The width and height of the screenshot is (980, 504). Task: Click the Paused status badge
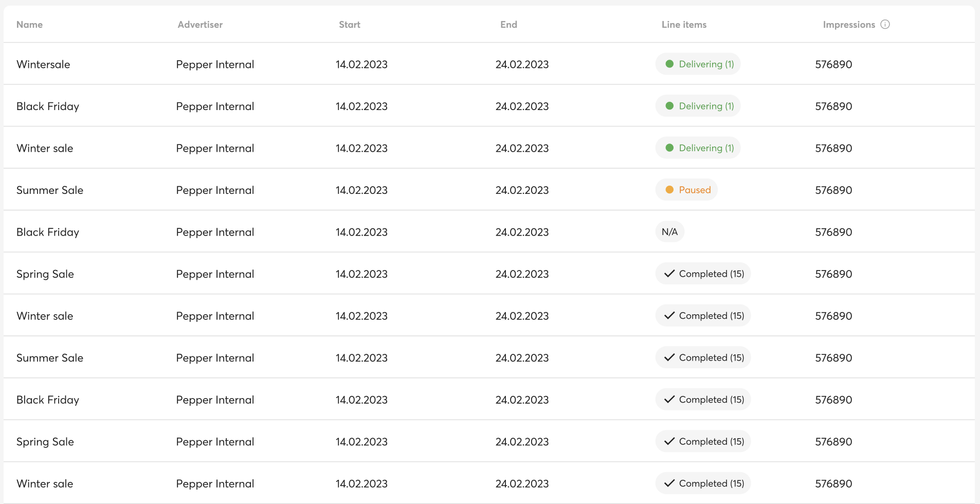[686, 190]
